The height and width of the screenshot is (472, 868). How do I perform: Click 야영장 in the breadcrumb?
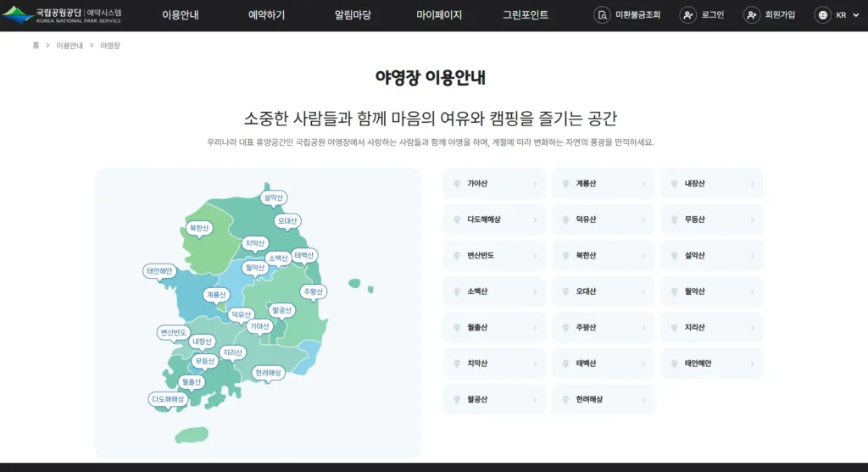(109, 46)
